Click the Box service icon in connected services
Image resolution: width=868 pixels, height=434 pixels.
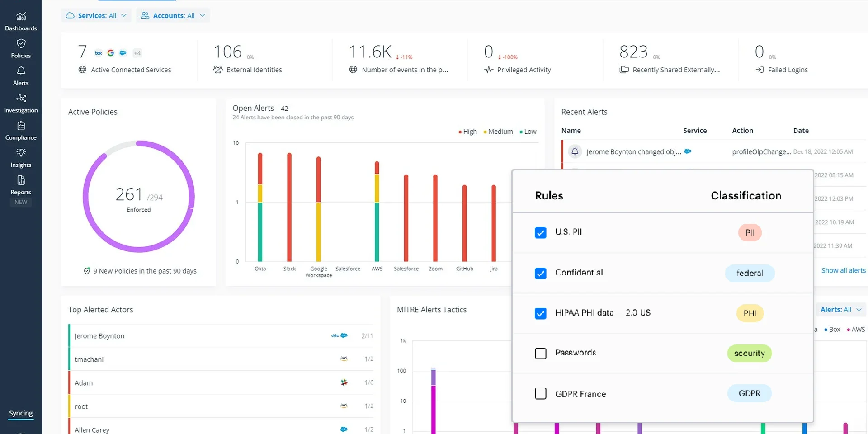click(98, 53)
